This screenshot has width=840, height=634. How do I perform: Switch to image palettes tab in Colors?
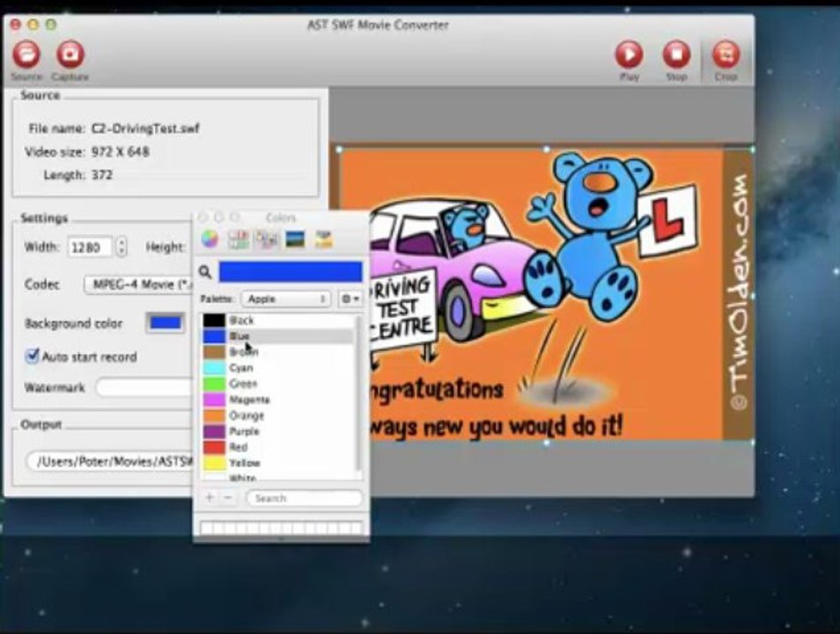click(x=295, y=239)
